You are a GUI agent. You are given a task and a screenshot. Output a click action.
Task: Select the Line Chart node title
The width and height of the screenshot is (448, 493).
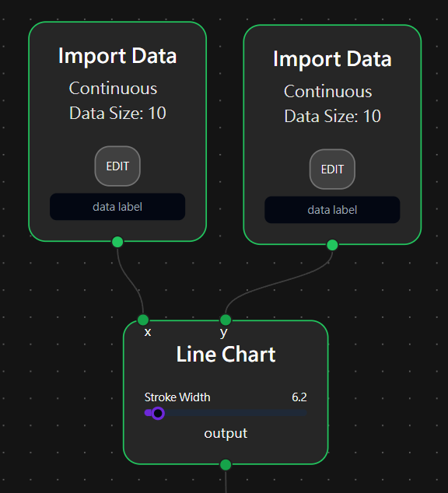click(x=226, y=355)
